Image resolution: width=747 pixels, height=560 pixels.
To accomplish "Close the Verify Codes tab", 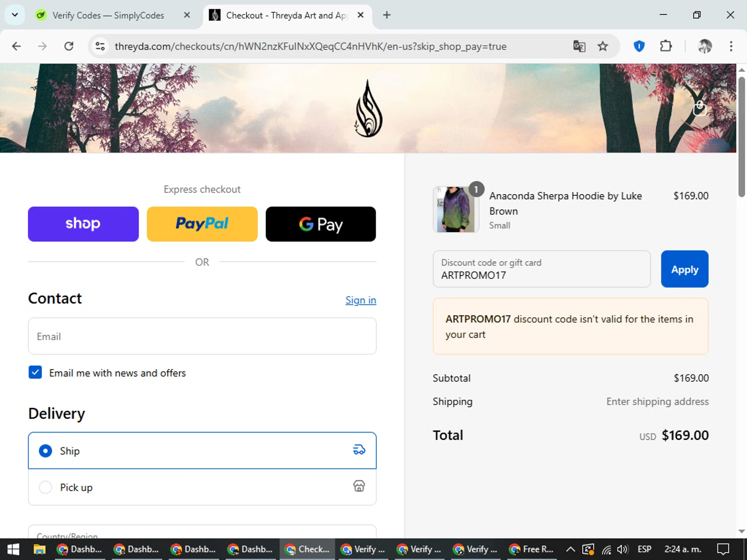I will coord(187,15).
